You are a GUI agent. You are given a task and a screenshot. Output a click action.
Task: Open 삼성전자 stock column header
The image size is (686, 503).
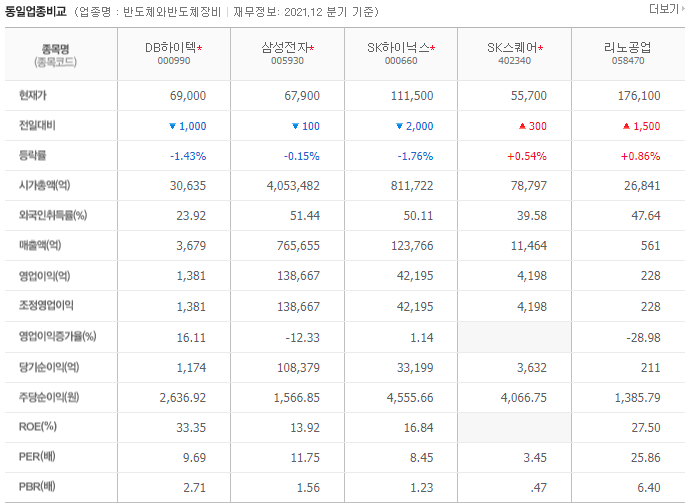[x=287, y=47]
